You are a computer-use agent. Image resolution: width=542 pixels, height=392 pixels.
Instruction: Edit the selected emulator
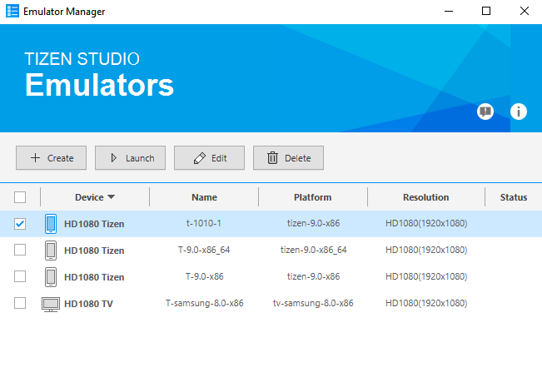coord(209,158)
